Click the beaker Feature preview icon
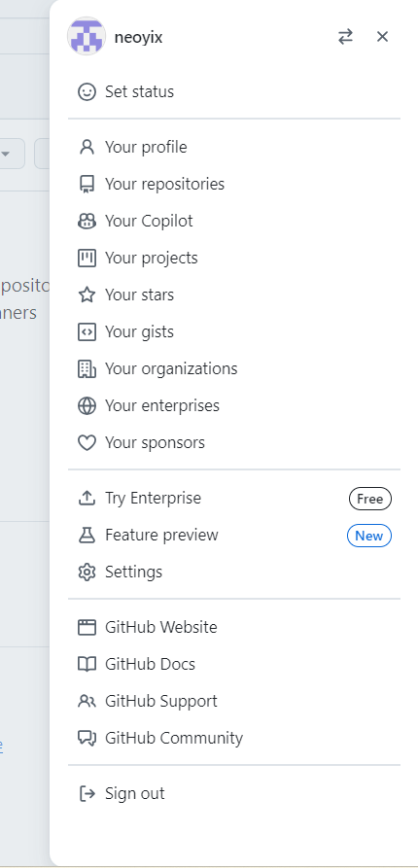The image size is (418, 868). click(87, 535)
